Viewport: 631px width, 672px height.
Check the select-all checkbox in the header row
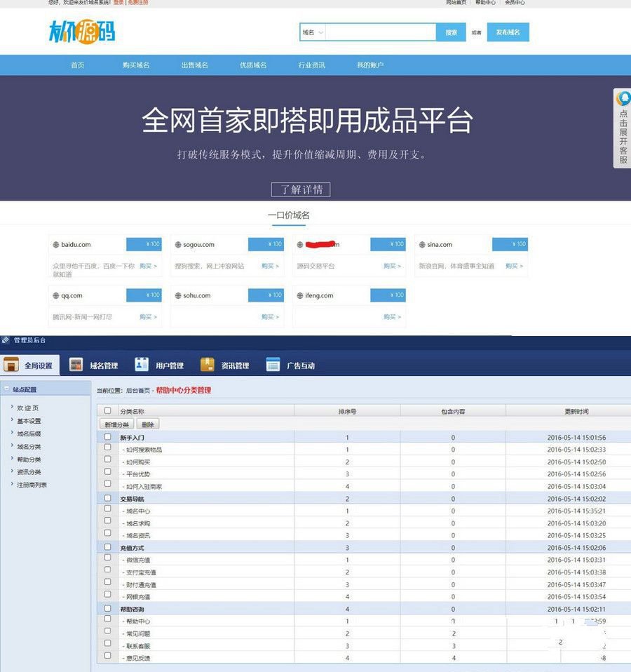point(107,410)
